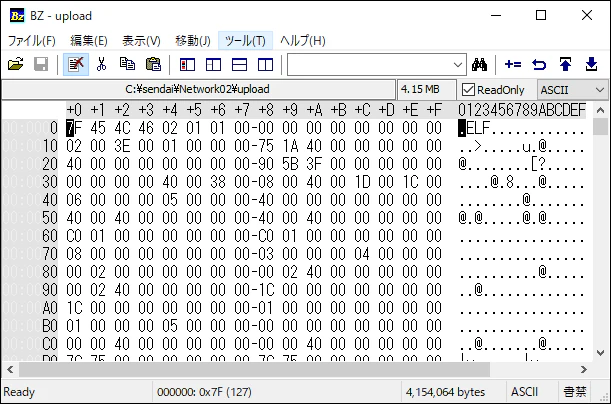This screenshot has width=611, height=404.
Task: Click the blue return-arrow jump back icon
Action: (x=539, y=64)
